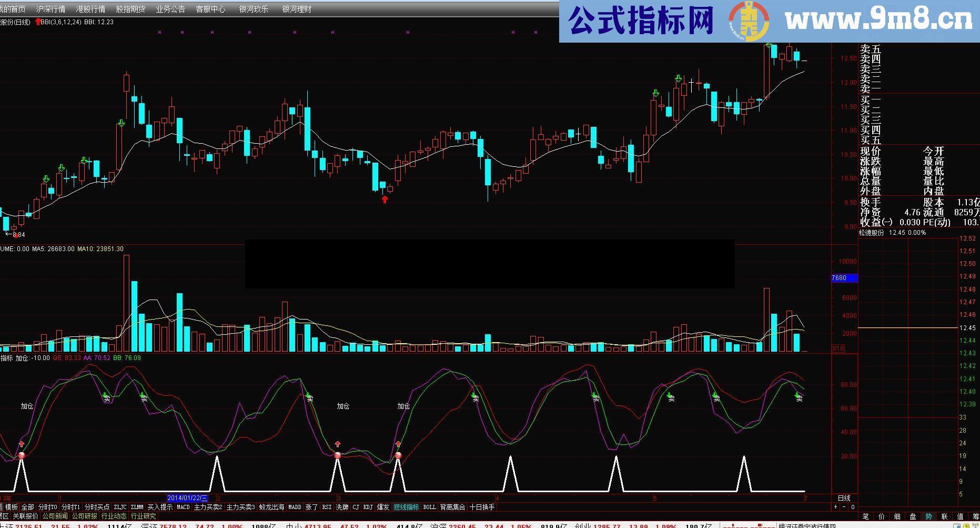
Task: Click the red BBI arrow icon beside BBI(3,6,12,24)
Action: tap(37, 23)
